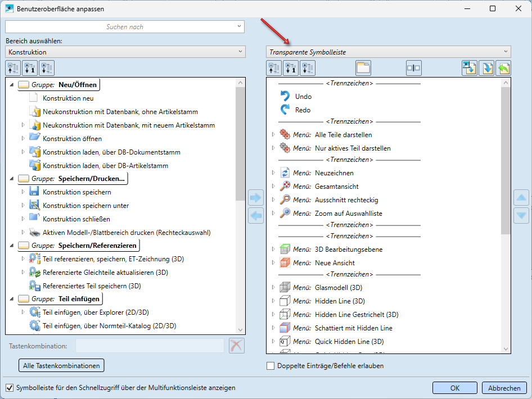Screen dimensions: 532x399
Task: Click the Ausschnitt rechteckig magnifier icon
Action: pos(285,199)
